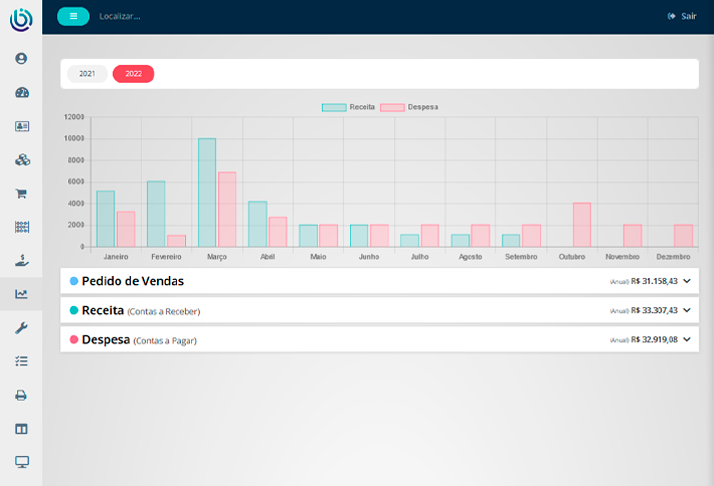Click the wrench tools icon in sidebar
The height and width of the screenshot is (486, 714).
[x=21, y=328]
